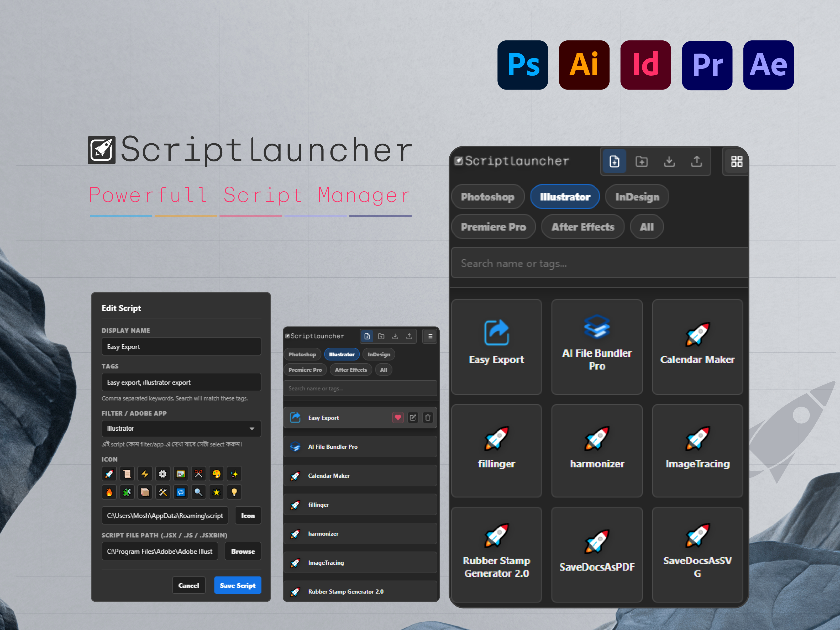Screen dimensions: 840x630
Task: Select Premiere Pro filter in large panel
Action: point(493,227)
